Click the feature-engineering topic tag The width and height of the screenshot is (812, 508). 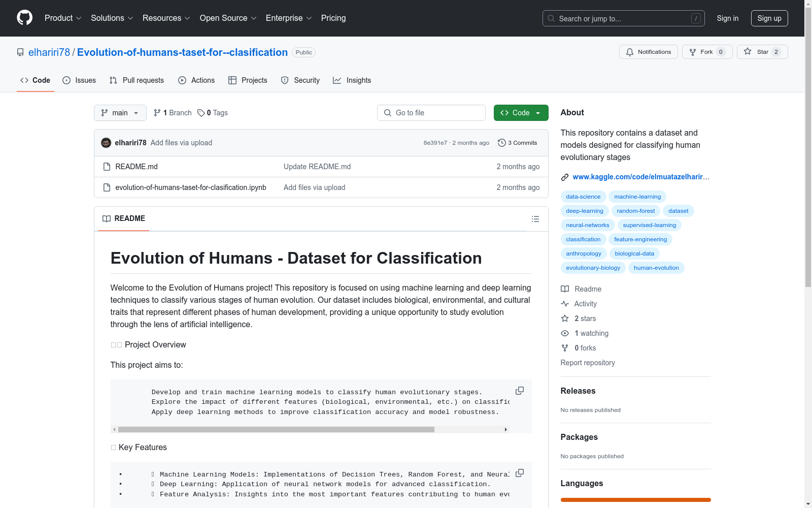640,239
